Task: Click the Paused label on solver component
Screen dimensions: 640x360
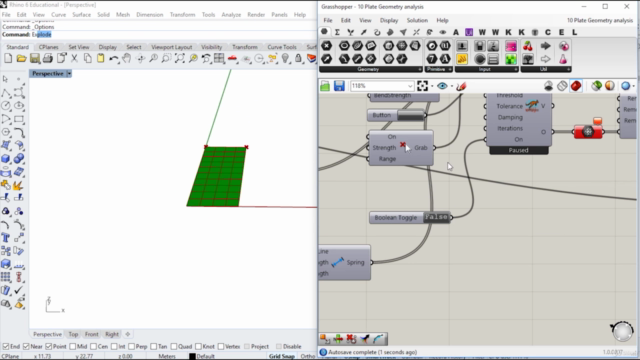Action: pyautogui.click(x=518, y=150)
